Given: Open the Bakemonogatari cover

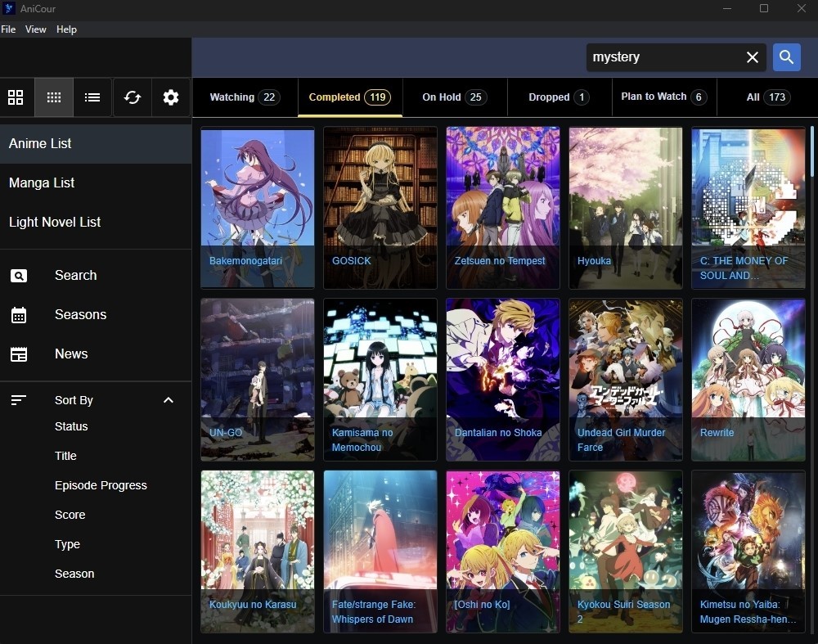Looking at the screenshot, I should pyautogui.click(x=258, y=208).
